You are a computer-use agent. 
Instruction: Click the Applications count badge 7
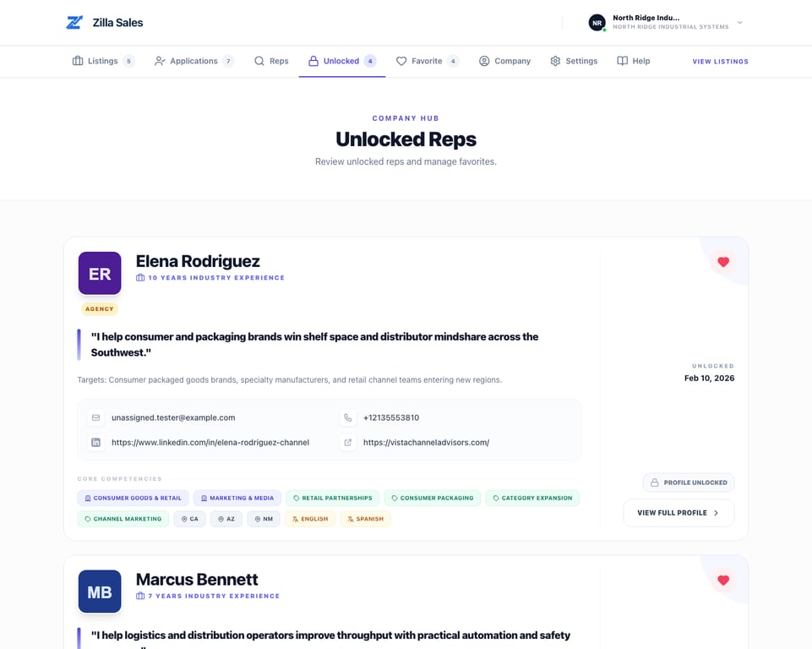pos(228,61)
